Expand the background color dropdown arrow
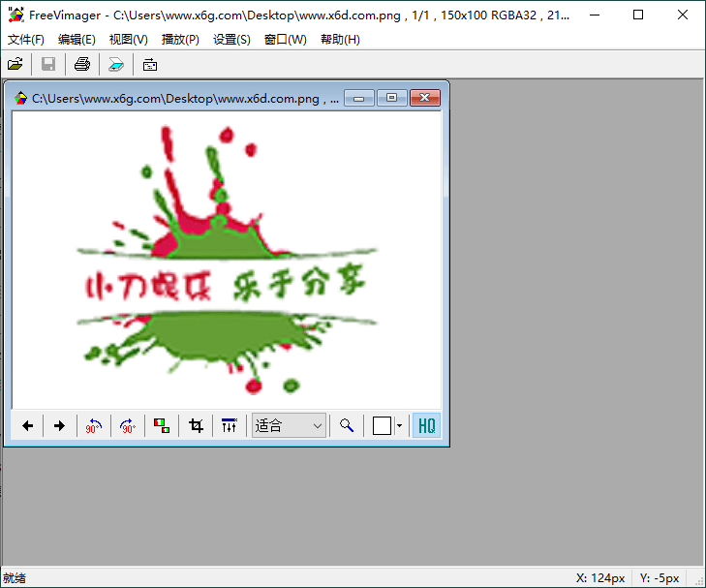706x588 pixels. click(399, 426)
